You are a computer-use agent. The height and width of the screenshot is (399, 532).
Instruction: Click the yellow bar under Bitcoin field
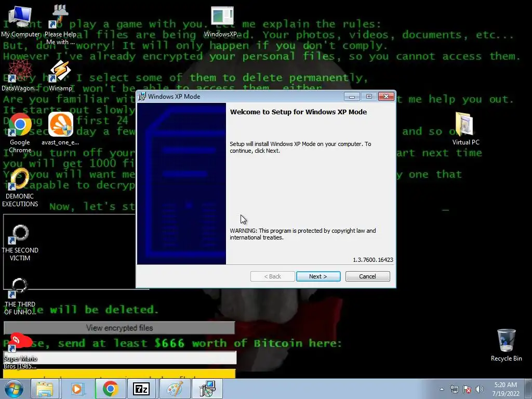(119, 374)
